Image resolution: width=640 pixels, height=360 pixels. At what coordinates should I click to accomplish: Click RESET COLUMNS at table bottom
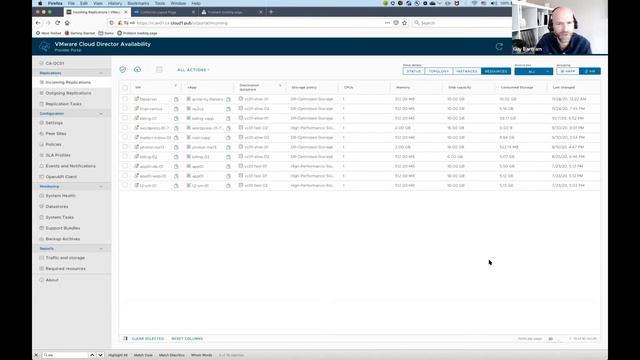click(x=187, y=338)
